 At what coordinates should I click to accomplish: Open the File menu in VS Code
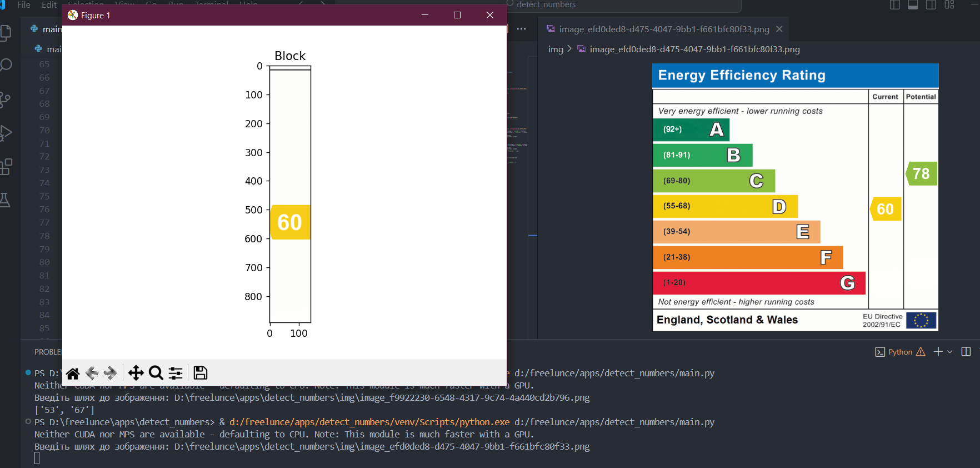[x=24, y=5]
